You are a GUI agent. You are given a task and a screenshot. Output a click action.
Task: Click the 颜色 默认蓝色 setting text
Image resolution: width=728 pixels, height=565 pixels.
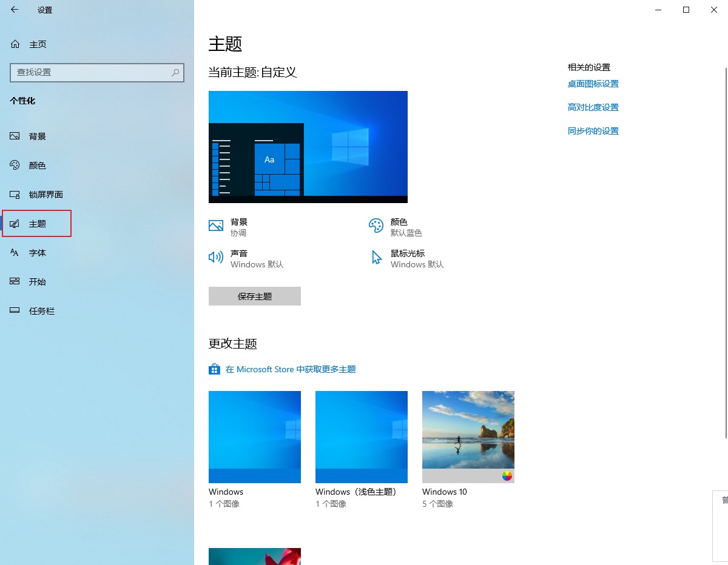pos(406,227)
